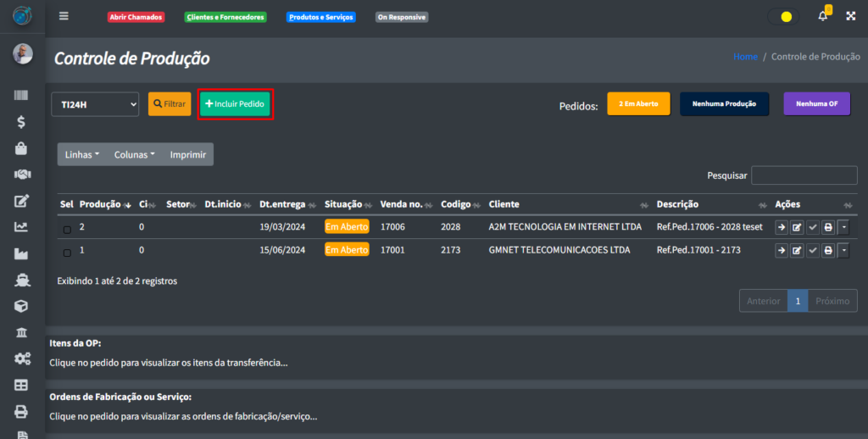Toggle the yellow dark mode switch
868x439 pixels.
[783, 17]
